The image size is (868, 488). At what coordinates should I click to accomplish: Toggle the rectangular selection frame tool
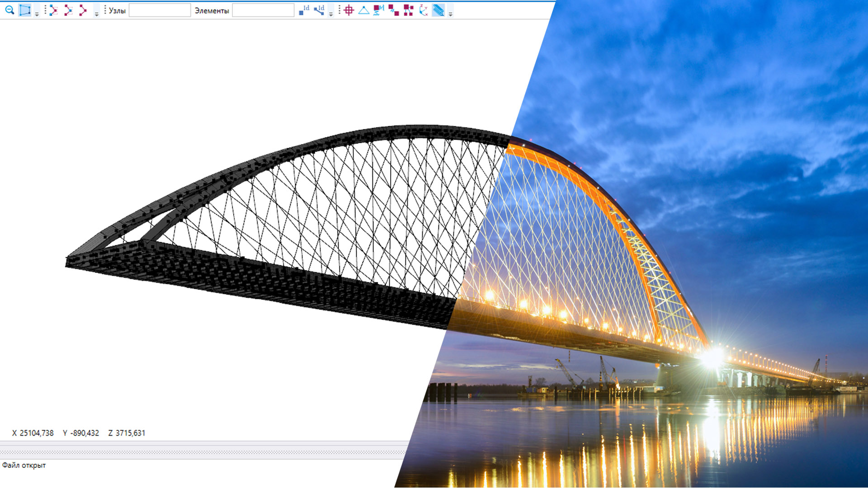tap(25, 10)
